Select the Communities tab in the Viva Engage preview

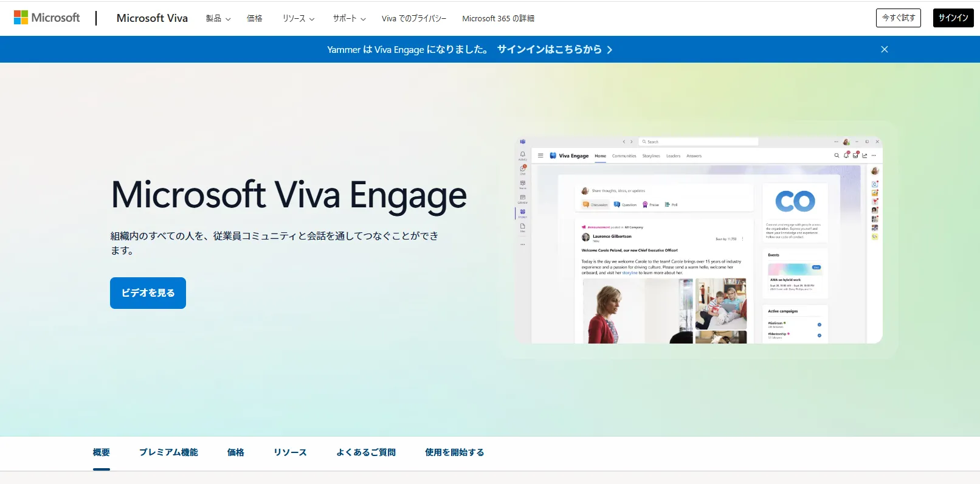624,156
